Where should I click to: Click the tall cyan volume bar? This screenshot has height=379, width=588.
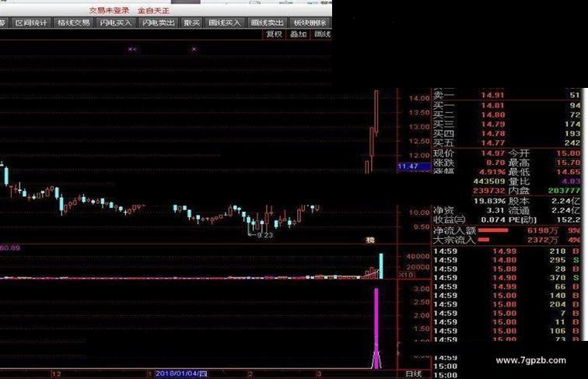click(381, 266)
